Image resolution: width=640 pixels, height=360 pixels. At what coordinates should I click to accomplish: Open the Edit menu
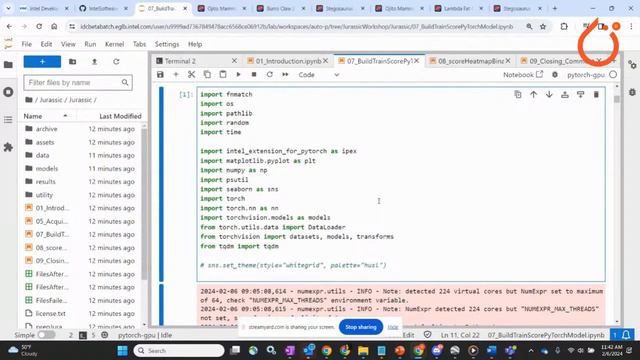pyautogui.click(x=46, y=44)
